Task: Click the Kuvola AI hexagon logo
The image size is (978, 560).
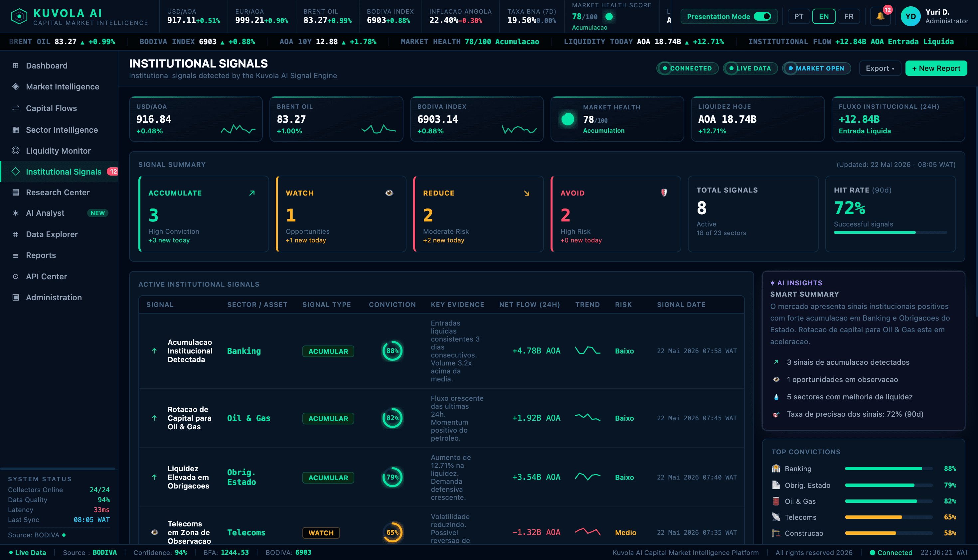Action: click(x=19, y=17)
